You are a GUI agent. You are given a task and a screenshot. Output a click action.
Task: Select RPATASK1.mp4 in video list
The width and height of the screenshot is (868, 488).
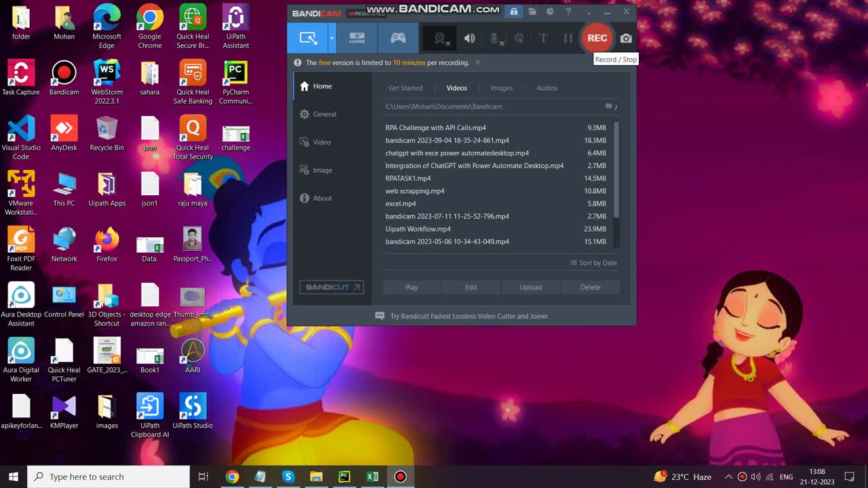click(496, 178)
